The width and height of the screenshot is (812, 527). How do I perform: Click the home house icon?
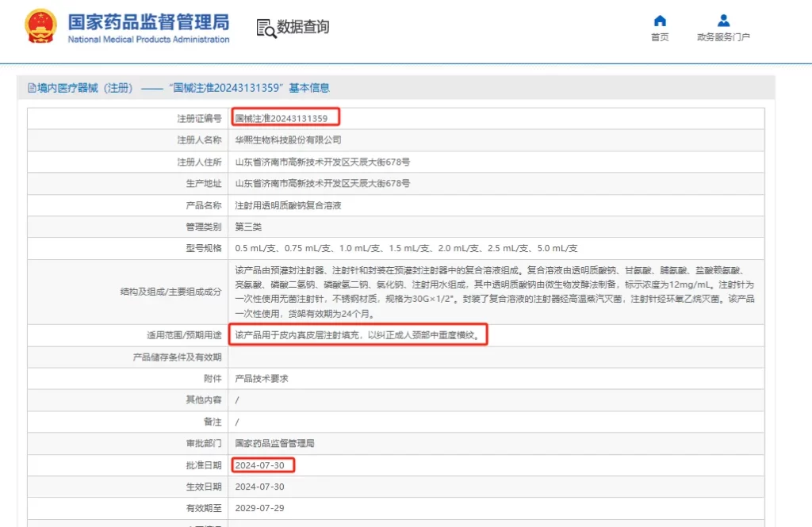click(660, 21)
